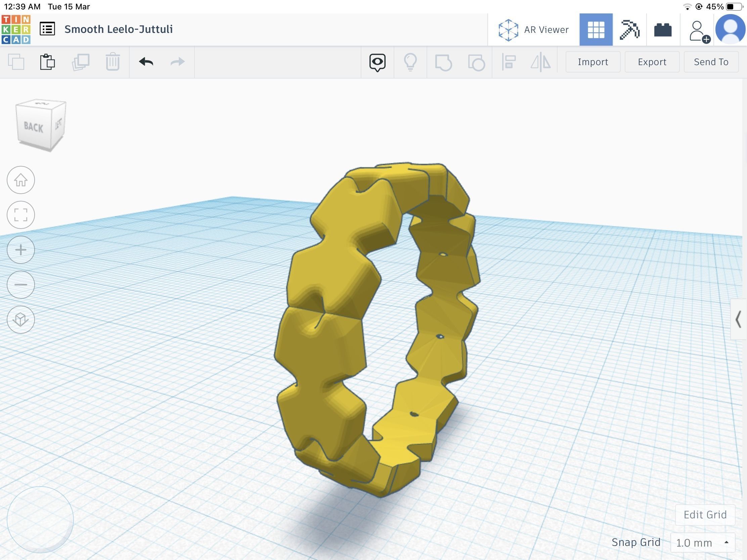Redo the last action

[x=178, y=62]
